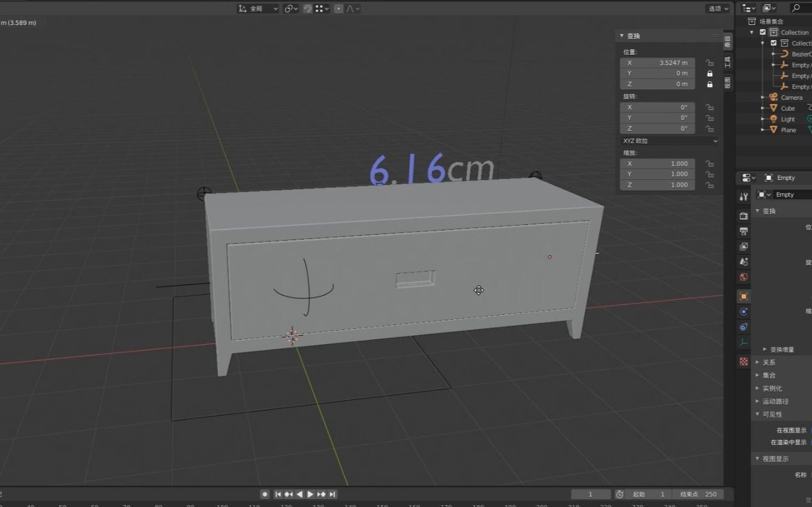812x507 pixels.
Task: Toggle scale Y lock
Action: (x=709, y=174)
